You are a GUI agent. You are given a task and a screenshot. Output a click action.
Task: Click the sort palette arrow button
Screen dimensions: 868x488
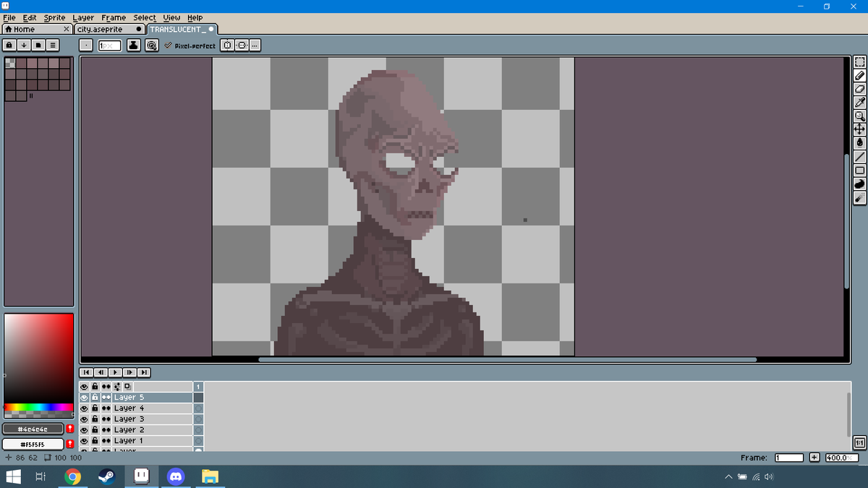coord(24,46)
